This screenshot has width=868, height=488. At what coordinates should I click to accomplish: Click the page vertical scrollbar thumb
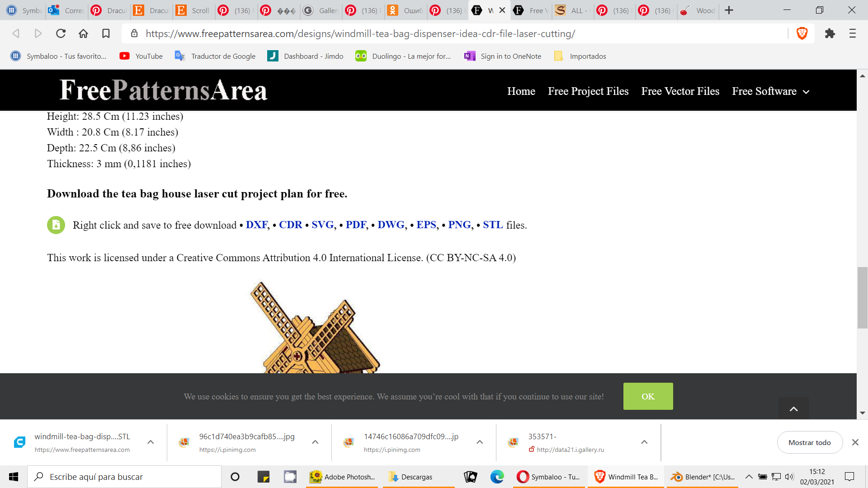[862, 297]
